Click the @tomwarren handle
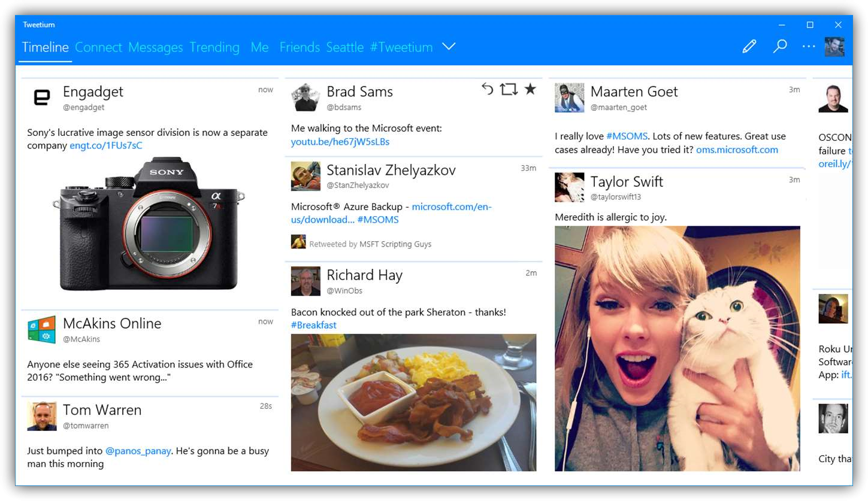This screenshot has height=501, width=868. point(86,426)
